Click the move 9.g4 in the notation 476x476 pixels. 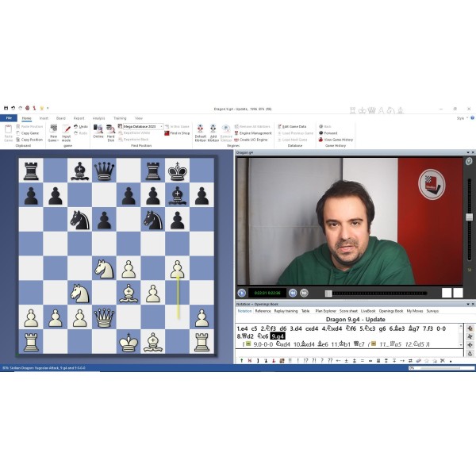click(278, 336)
